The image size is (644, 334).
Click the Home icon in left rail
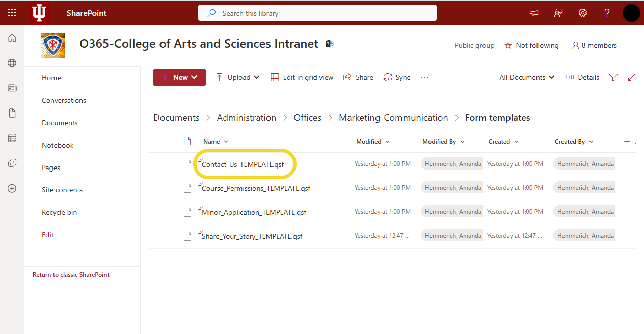pyautogui.click(x=12, y=38)
